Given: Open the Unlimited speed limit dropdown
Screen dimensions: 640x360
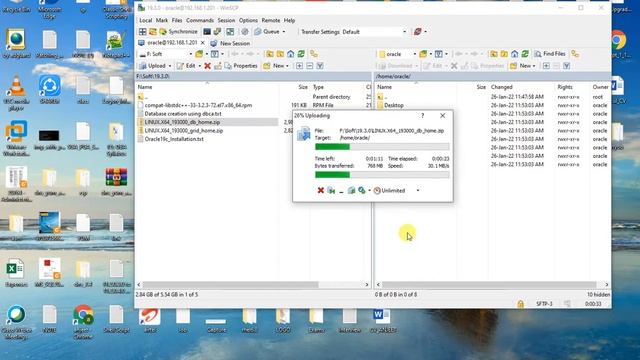Looking at the screenshot, I should coord(418,190).
